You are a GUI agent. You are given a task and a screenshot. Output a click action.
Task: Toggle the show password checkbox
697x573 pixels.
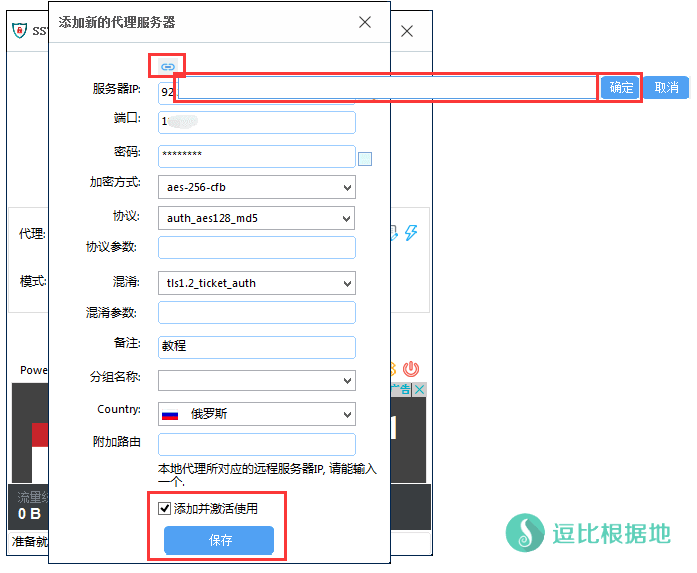click(365, 158)
